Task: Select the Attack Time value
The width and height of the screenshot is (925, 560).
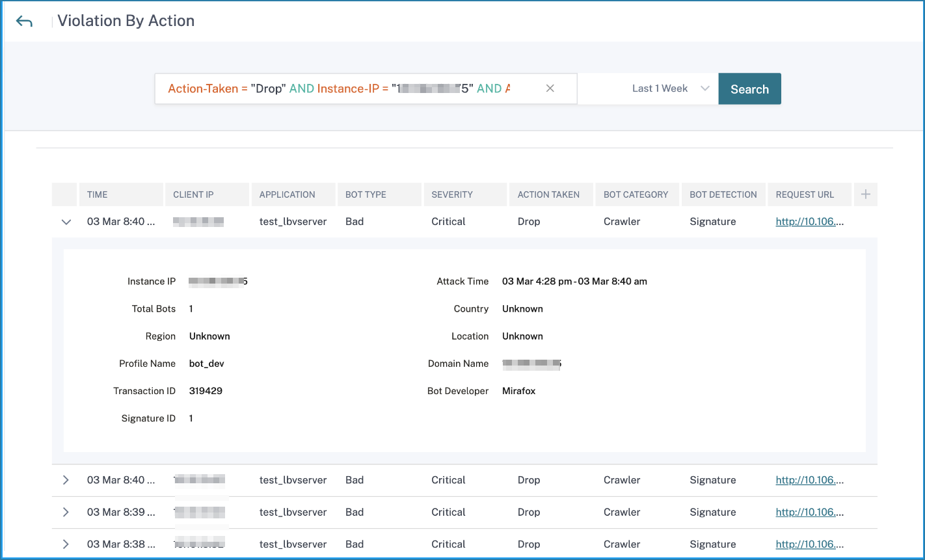Action: [x=574, y=282]
